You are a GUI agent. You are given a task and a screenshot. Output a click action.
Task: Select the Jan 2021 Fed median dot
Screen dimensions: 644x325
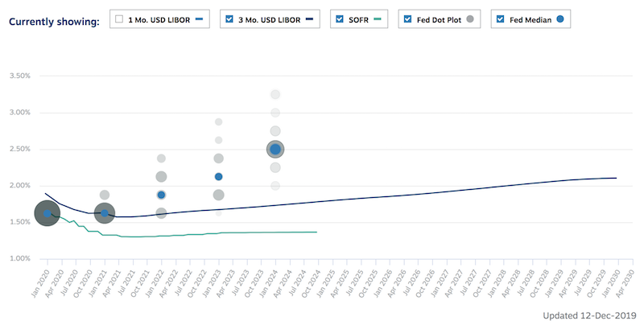coord(105,213)
